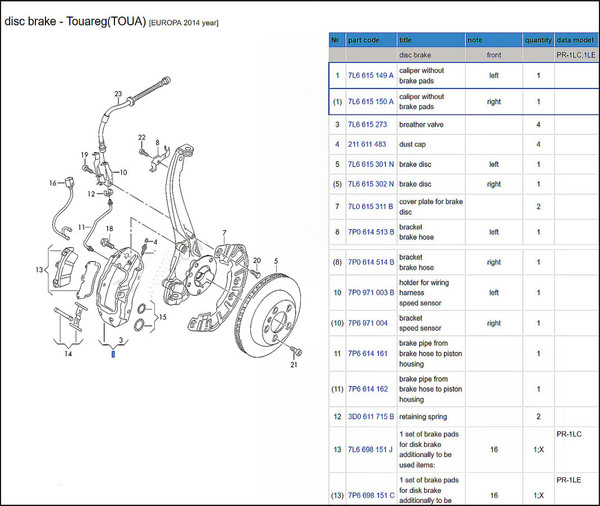Open left brake disc part 7L6 615 301 N
This screenshot has height=506, width=600.
tap(370, 164)
